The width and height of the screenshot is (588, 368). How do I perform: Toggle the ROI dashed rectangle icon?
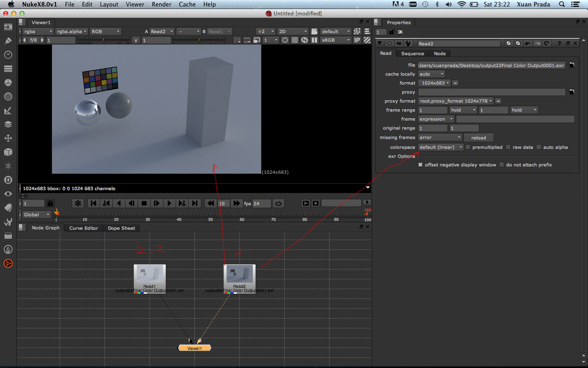point(237,40)
